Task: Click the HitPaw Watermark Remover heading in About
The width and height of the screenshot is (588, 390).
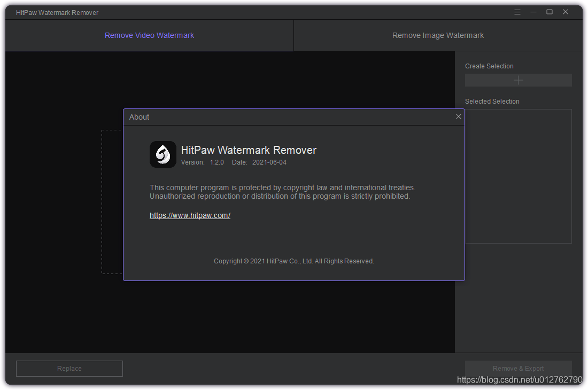Action: point(249,150)
